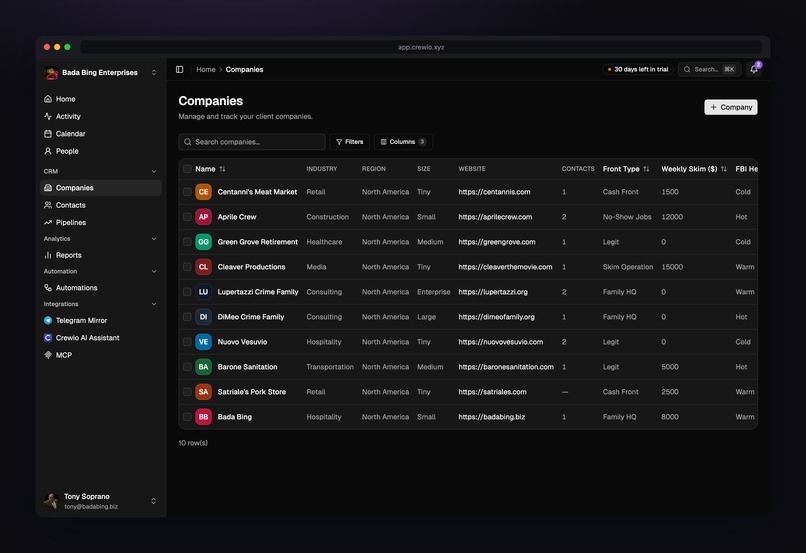The width and height of the screenshot is (806, 553).
Task: Sort by Weekly Skim column arrows
Action: tap(724, 169)
